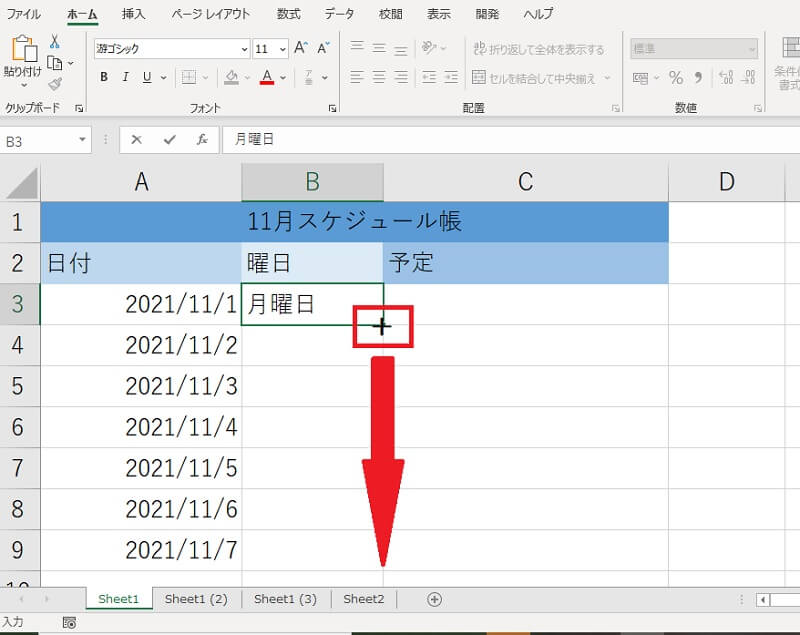Screen dimensions: 800x635
Task: Open the 挿入 ribbon tab
Action: pos(133,14)
